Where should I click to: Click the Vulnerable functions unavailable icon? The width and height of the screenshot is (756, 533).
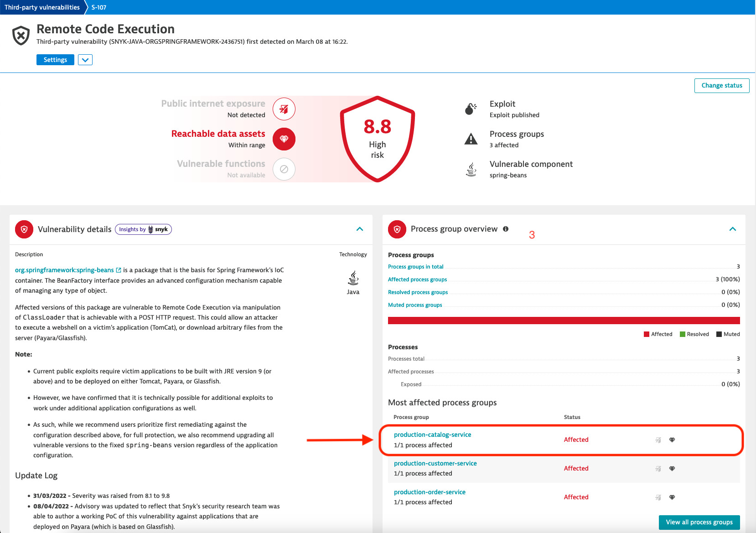284,169
